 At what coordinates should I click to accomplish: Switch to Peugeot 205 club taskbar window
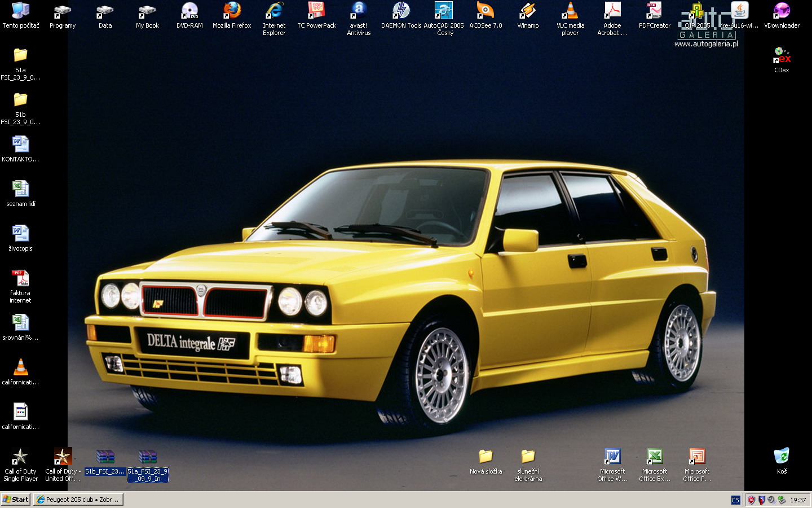pyautogui.click(x=78, y=500)
